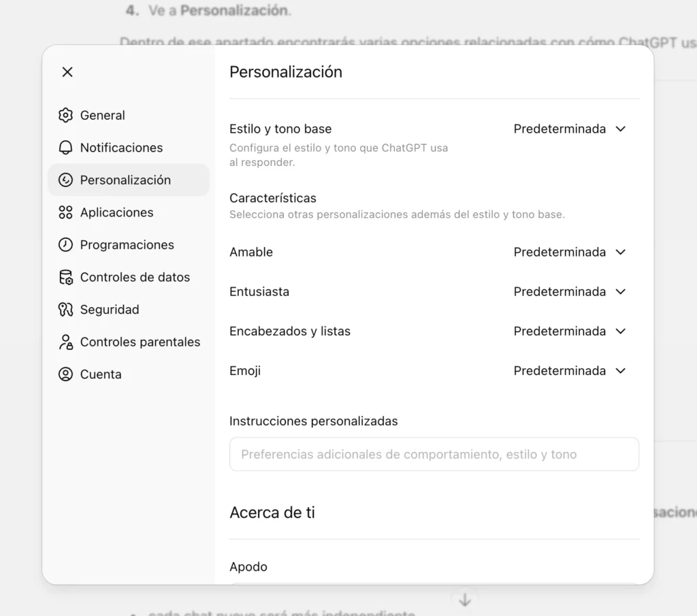
Task: Click the Notificaciones bell icon
Action: [x=65, y=148]
